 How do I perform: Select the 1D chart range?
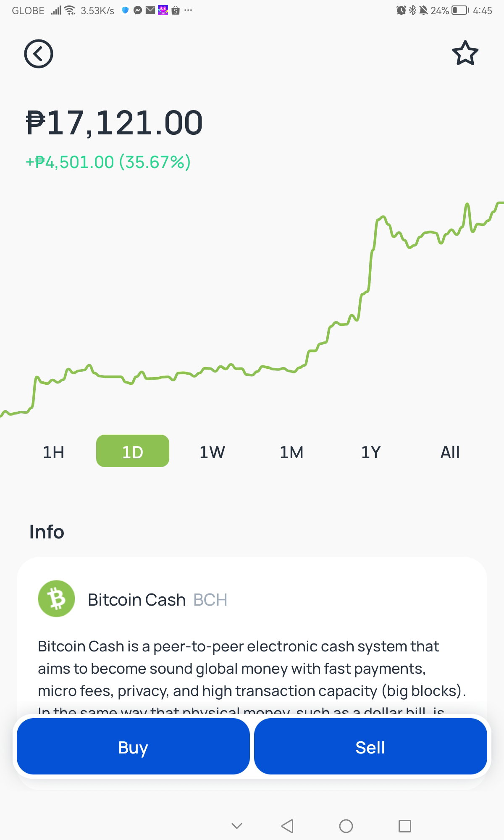[133, 451]
